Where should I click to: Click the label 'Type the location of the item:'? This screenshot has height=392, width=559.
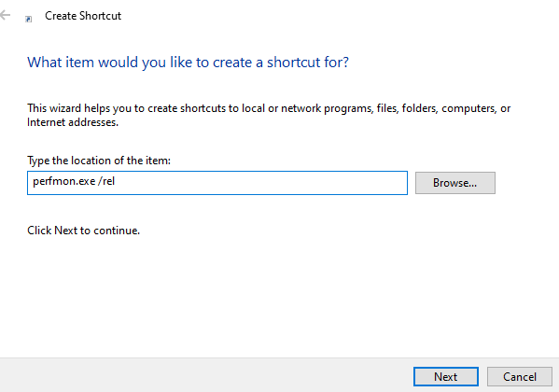click(99, 161)
